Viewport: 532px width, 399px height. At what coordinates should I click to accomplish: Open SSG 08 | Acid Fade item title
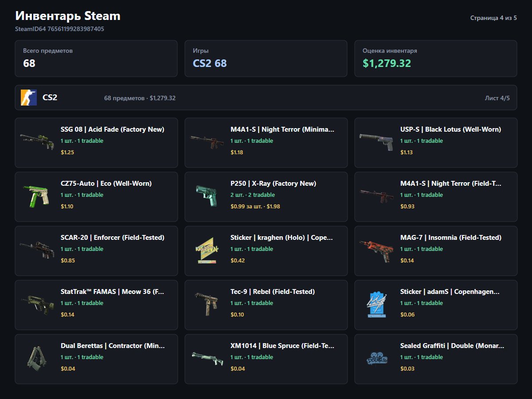pyautogui.click(x=113, y=129)
